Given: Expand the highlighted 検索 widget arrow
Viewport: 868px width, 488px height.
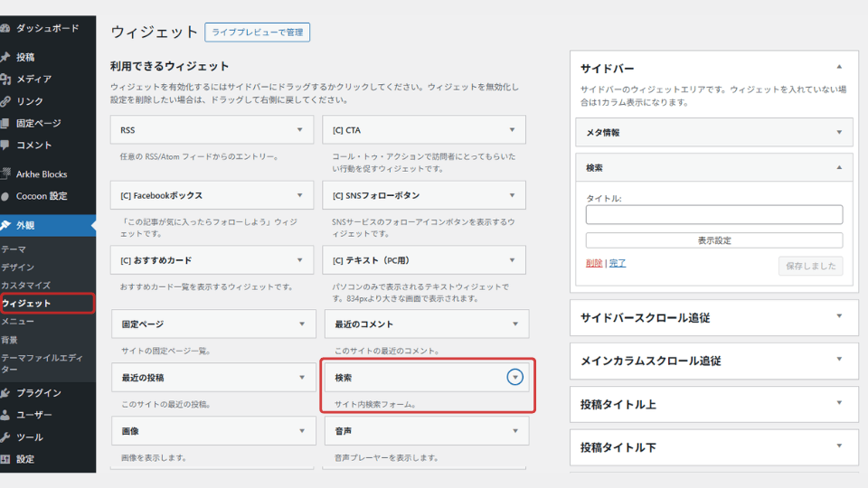Looking at the screenshot, I should tap(514, 377).
